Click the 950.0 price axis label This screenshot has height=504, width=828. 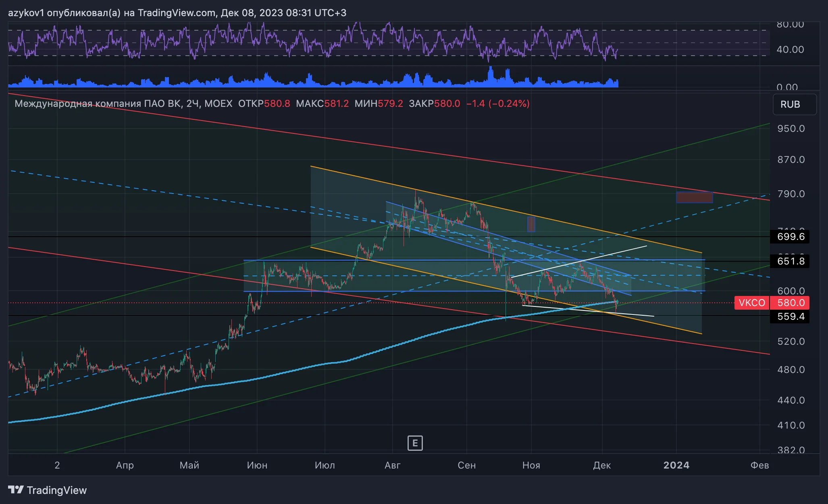tap(791, 129)
